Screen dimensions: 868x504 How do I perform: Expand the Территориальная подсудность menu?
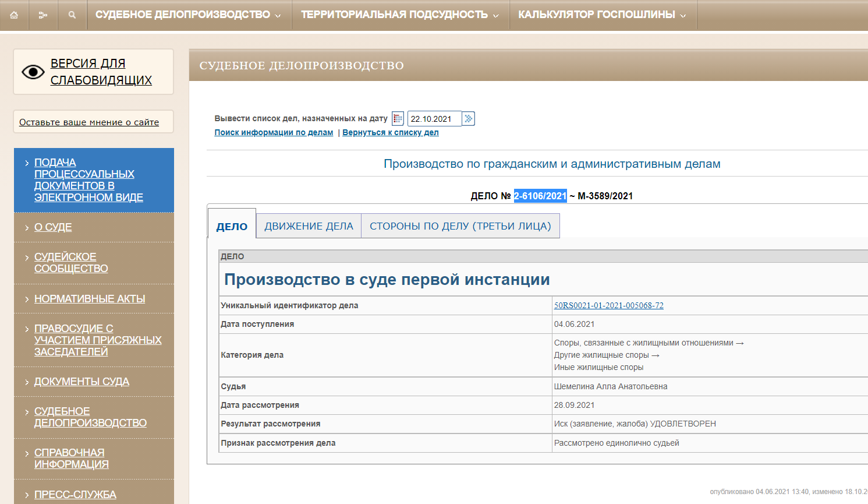tap(399, 15)
